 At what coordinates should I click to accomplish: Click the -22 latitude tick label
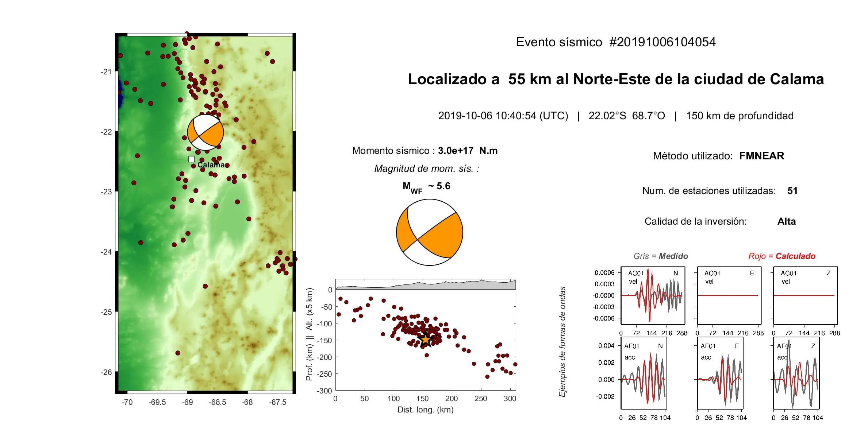point(106,132)
